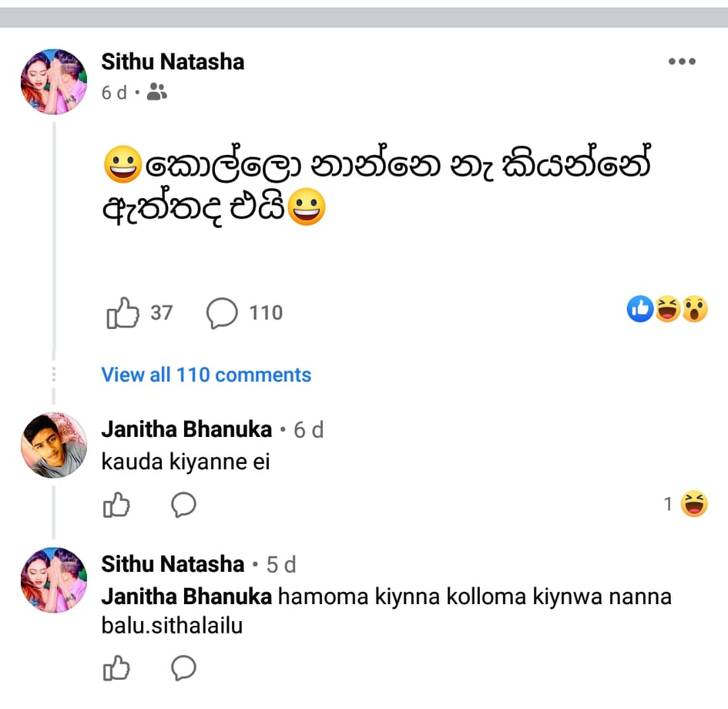Image resolution: width=728 pixels, height=709 pixels.
Task: Open Sithu Natasha's name in the reply comment
Action: 173,564
